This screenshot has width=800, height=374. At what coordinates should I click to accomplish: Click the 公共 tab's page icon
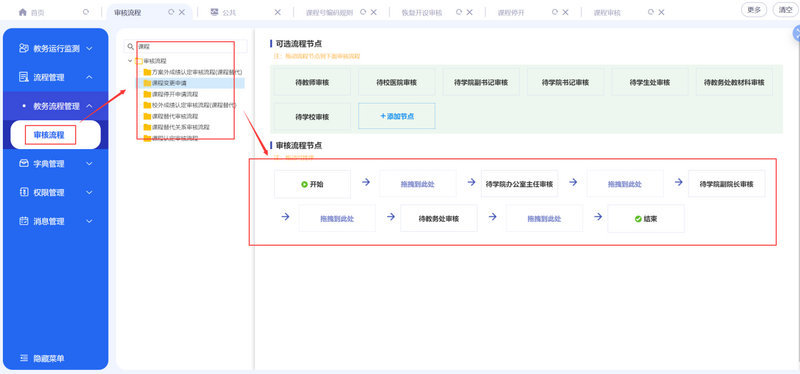[214, 12]
